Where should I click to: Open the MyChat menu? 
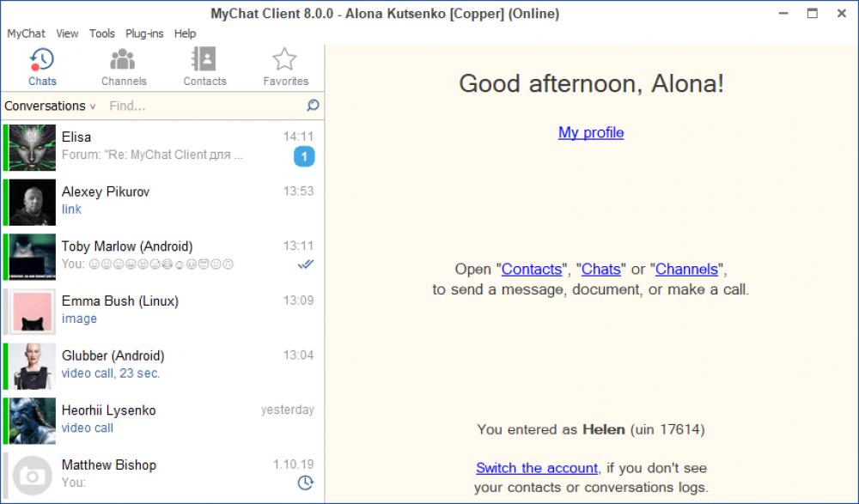(25, 33)
